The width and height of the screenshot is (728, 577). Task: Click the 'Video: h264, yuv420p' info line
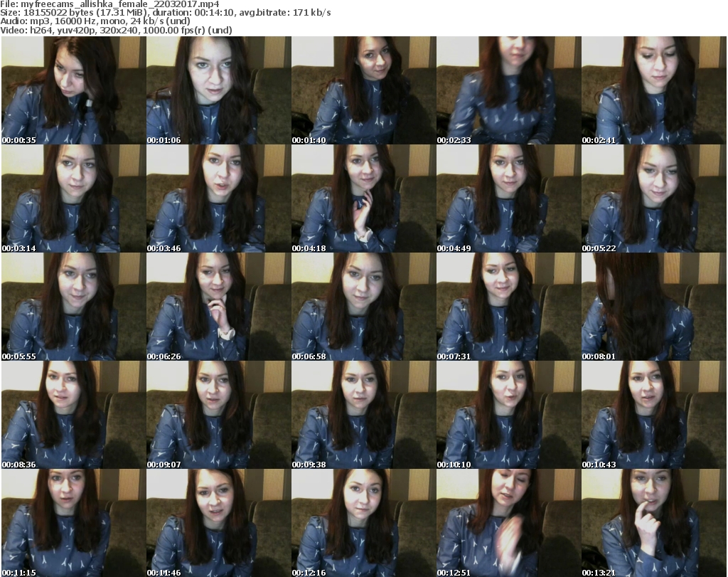coord(116,30)
